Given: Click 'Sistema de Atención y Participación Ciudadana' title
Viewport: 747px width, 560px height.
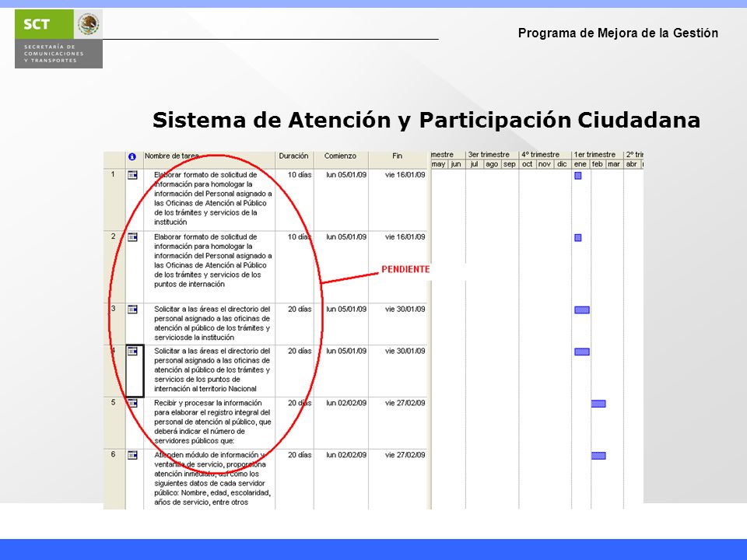Looking at the screenshot, I should tap(426, 120).
